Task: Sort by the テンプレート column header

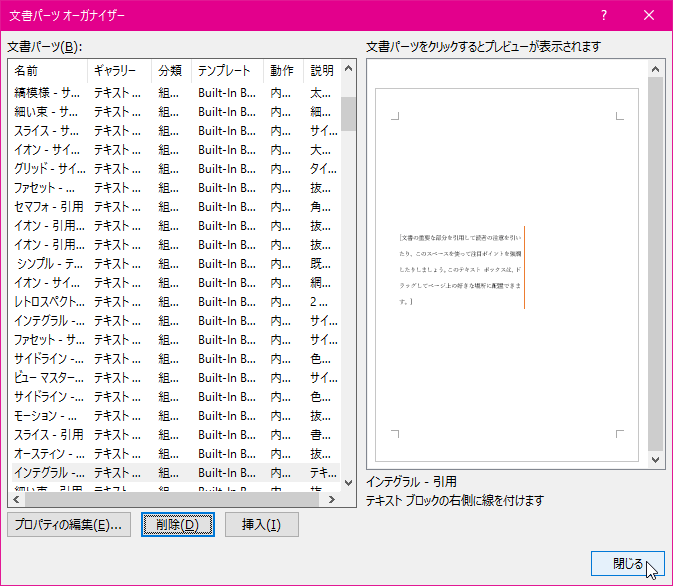Action: click(x=227, y=70)
